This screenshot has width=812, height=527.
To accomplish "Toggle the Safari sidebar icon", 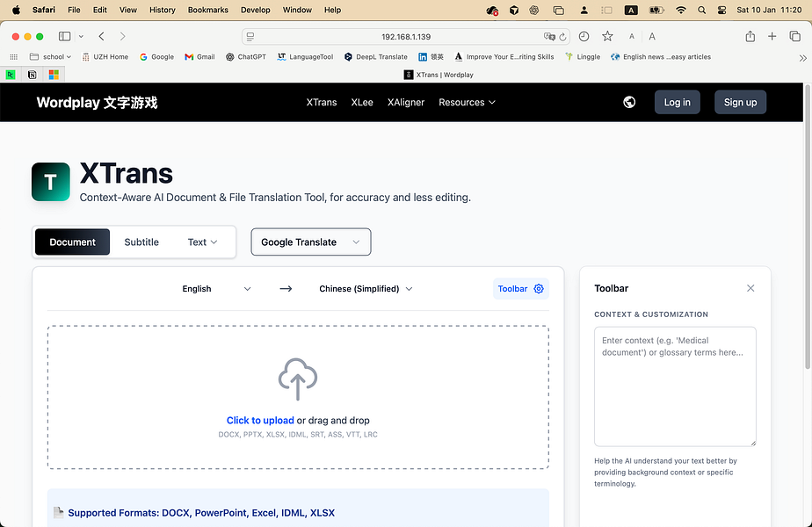I will click(65, 36).
